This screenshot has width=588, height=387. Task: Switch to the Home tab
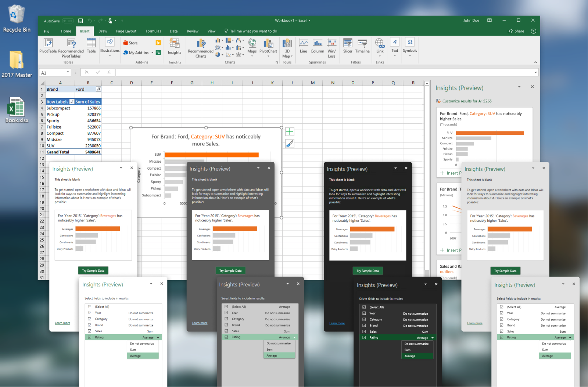(66, 31)
